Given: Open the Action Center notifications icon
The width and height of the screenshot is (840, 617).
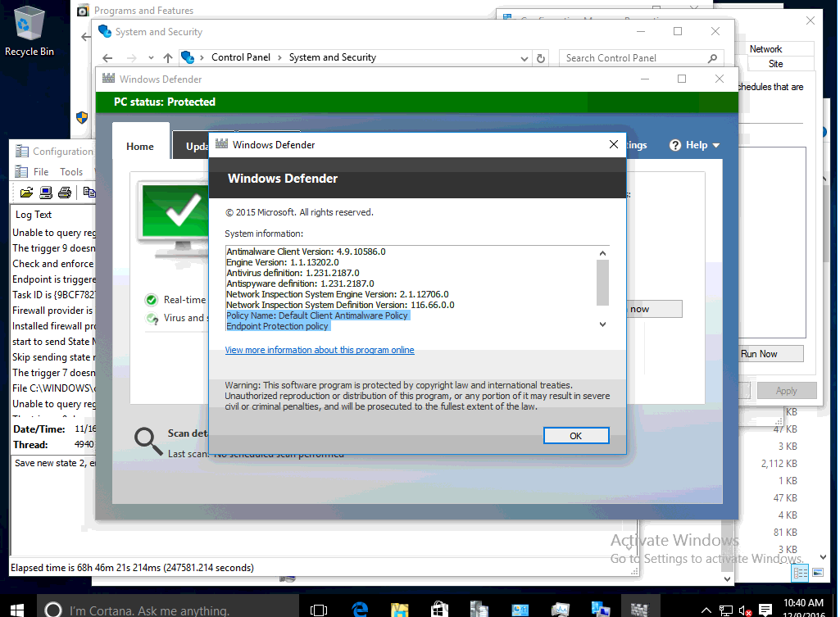Looking at the screenshot, I should pos(765,610).
